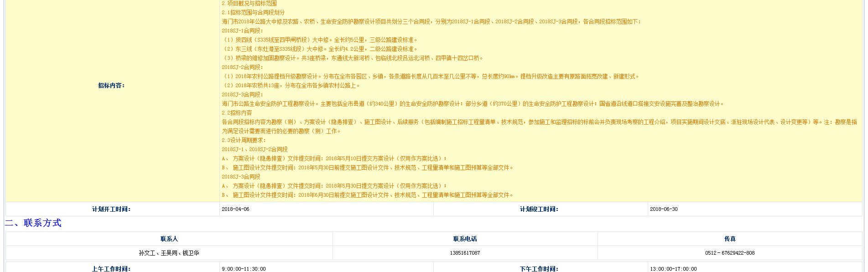Click the 招标内容 row label
868x272 pixels.
111,85
